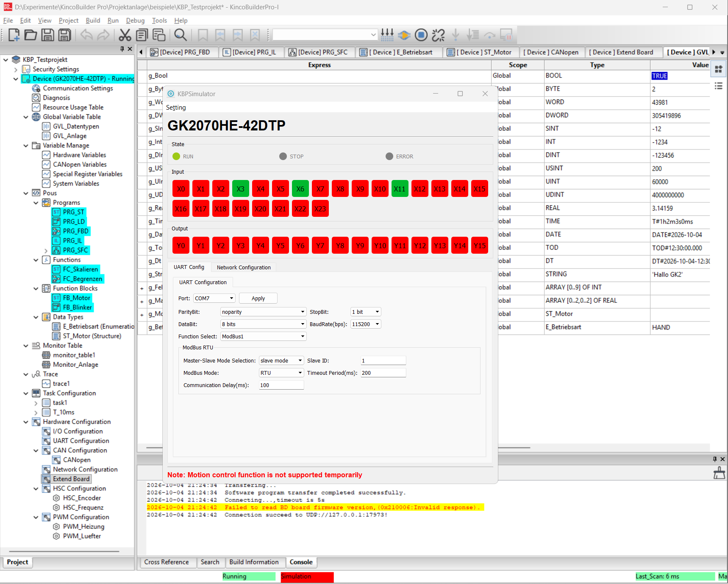Start simulation with the play icon
The height and width of the screenshot is (584, 728).
[x=404, y=35]
